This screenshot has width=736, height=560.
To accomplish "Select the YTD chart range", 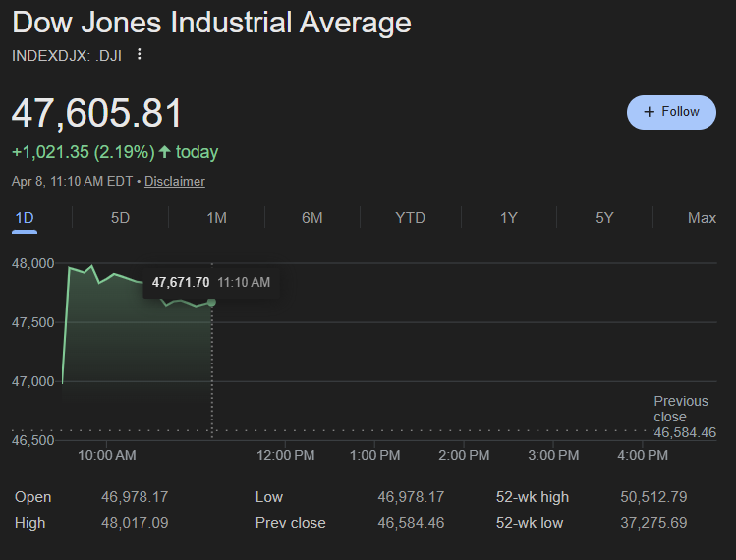I will [410, 218].
